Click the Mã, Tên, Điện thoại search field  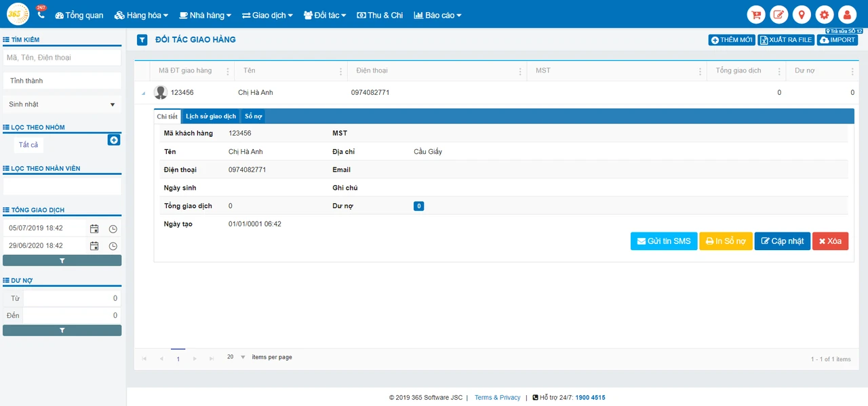point(62,58)
